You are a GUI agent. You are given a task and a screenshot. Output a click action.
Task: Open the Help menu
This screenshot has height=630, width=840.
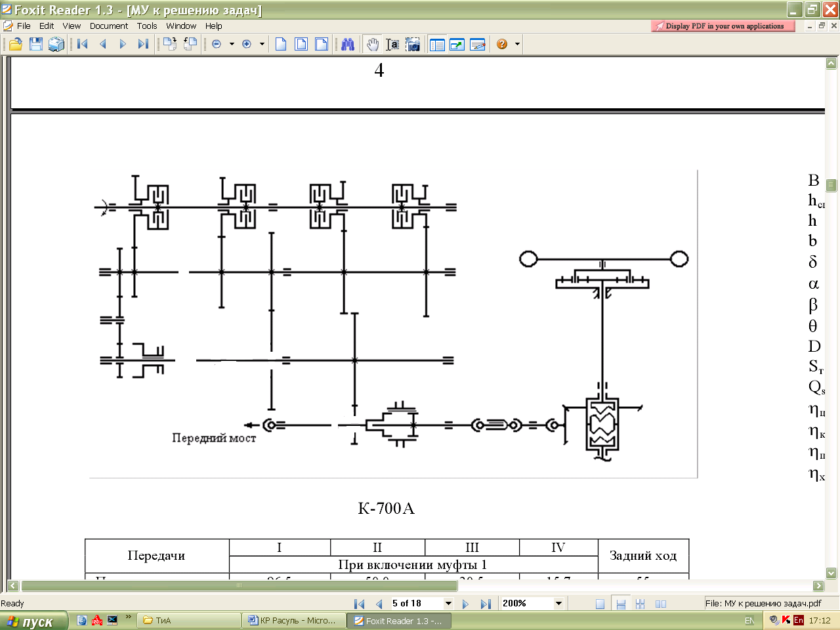coord(214,26)
